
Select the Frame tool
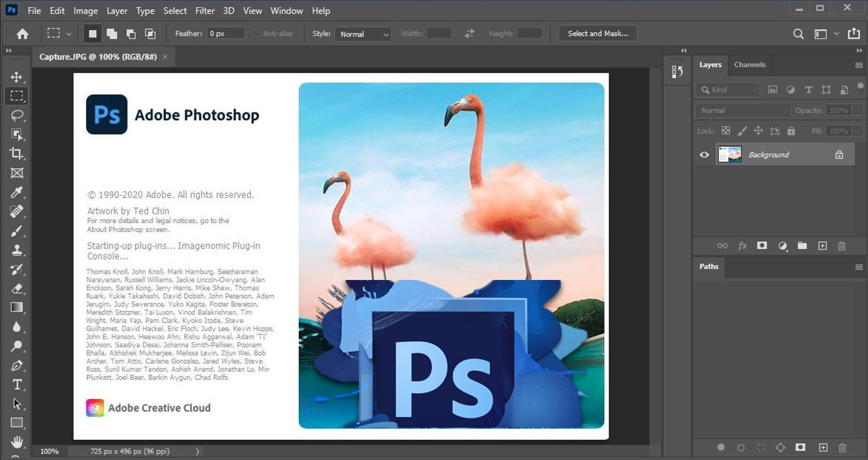[17, 173]
